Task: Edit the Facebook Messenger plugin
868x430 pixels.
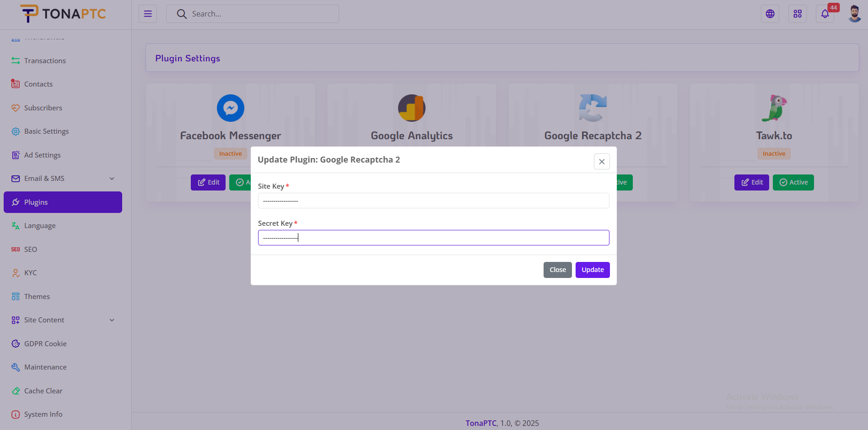Action: tap(208, 182)
